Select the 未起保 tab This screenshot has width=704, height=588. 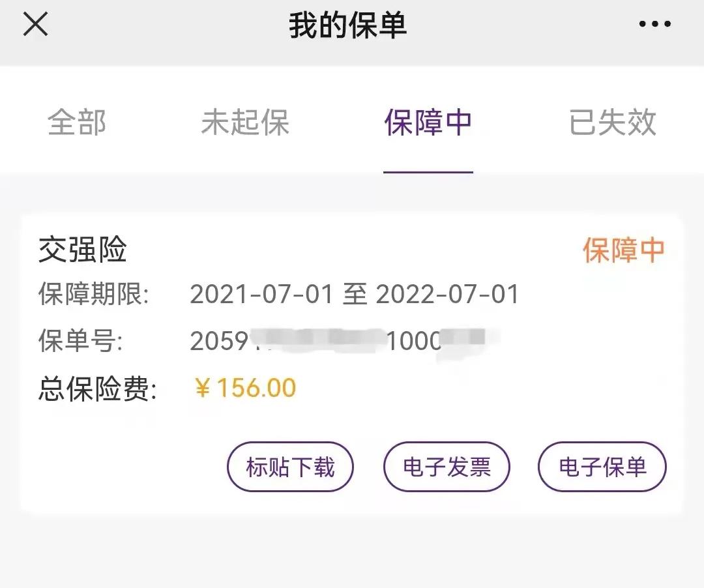pos(245,124)
